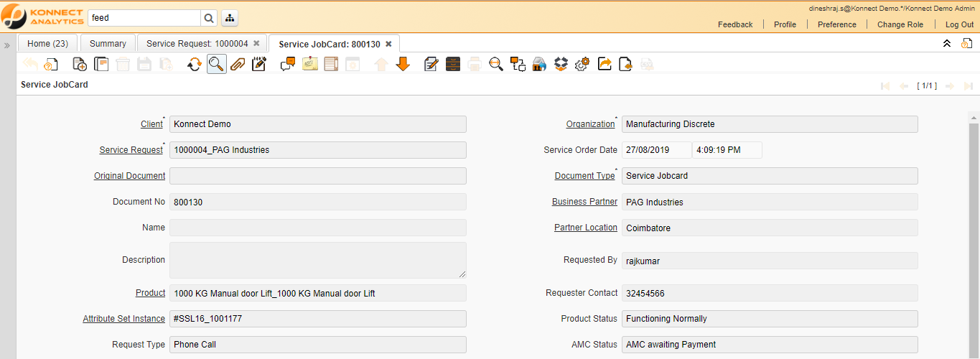
Task: Close the Service Request: 1000004 tab
Action: pyautogui.click(x=256, y=44)
